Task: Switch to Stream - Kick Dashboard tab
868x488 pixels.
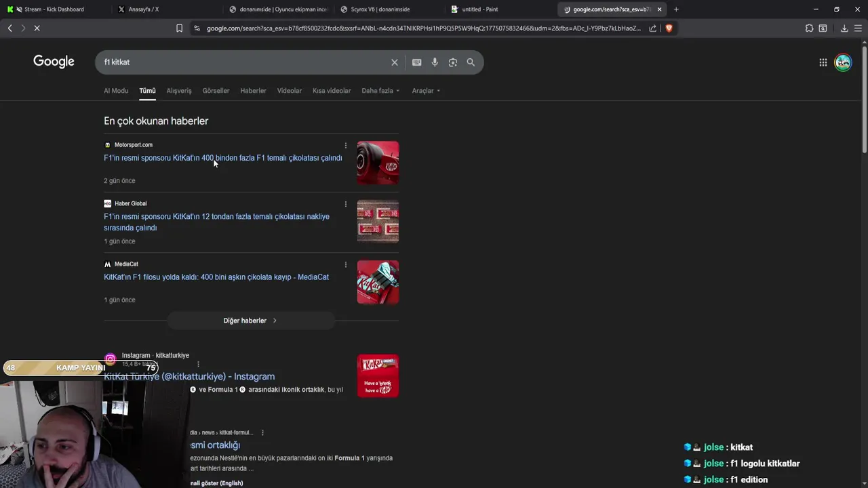Action: tap(54, 9)
